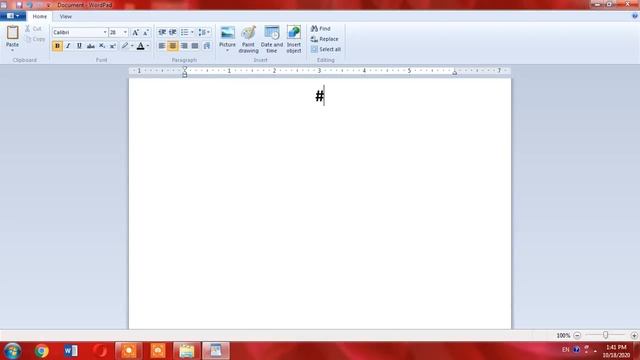Open the bullet list style arrow
Image resolution: width=640 pixels, height=360 pixels.
point(192,32)
